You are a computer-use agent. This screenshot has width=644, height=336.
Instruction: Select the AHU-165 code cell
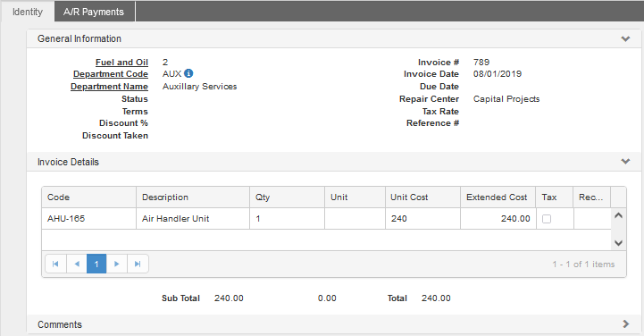pyautogui.click(x=88, y=219)
